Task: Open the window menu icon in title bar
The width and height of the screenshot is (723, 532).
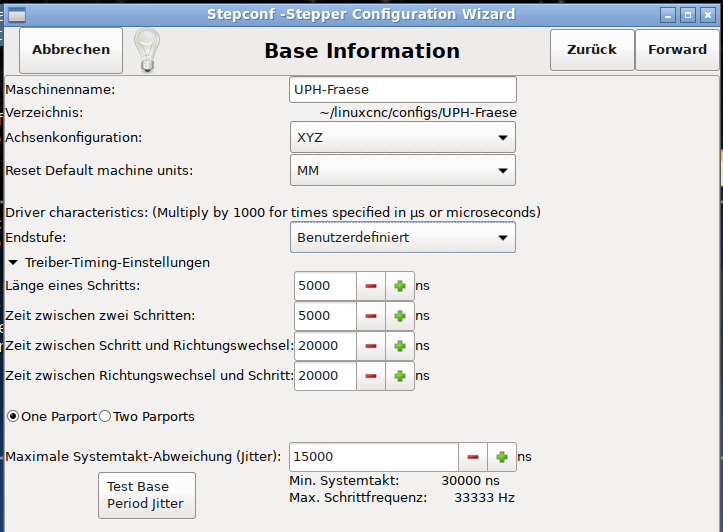Action: pyautogui.click(x=14, y=14)
